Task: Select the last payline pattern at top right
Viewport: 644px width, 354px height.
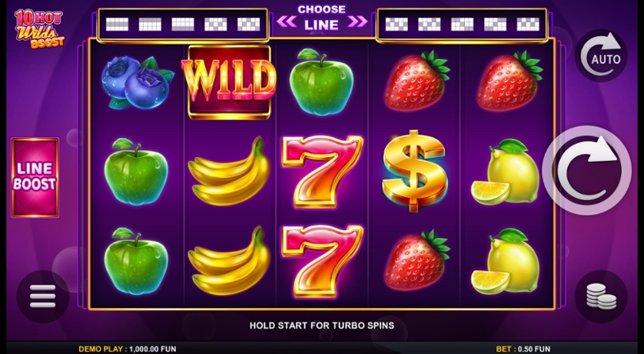Action: pos(528,25)
